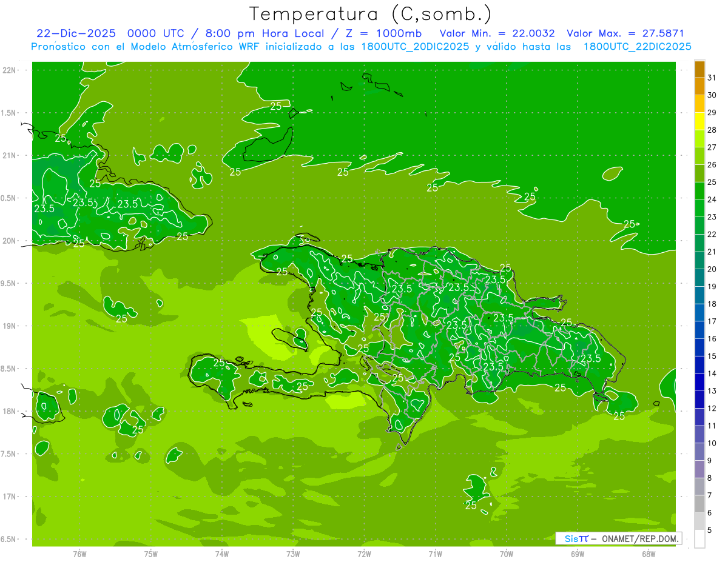Click the '18N' latitude label

coord(9,411)
